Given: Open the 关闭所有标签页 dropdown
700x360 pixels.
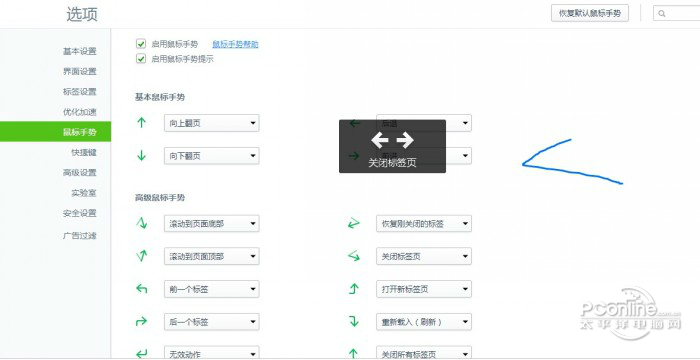Looking at the screenshot, I should (x=424, y=353).
